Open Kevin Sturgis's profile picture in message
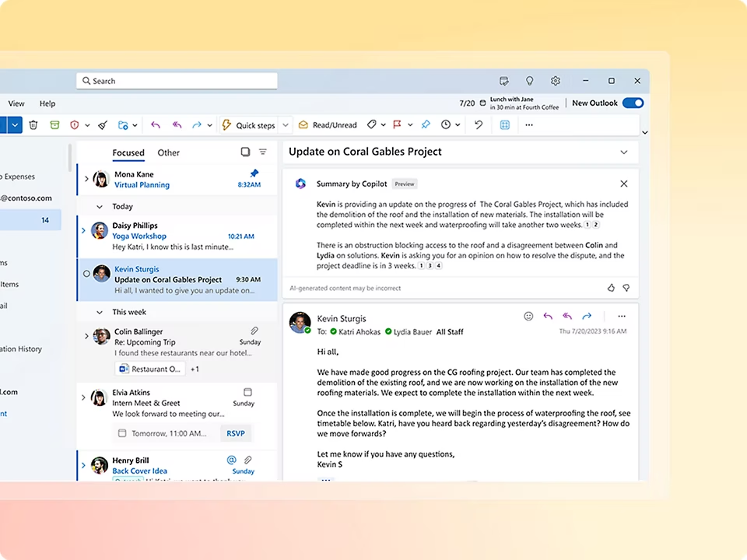 click(x=300, y=322)
